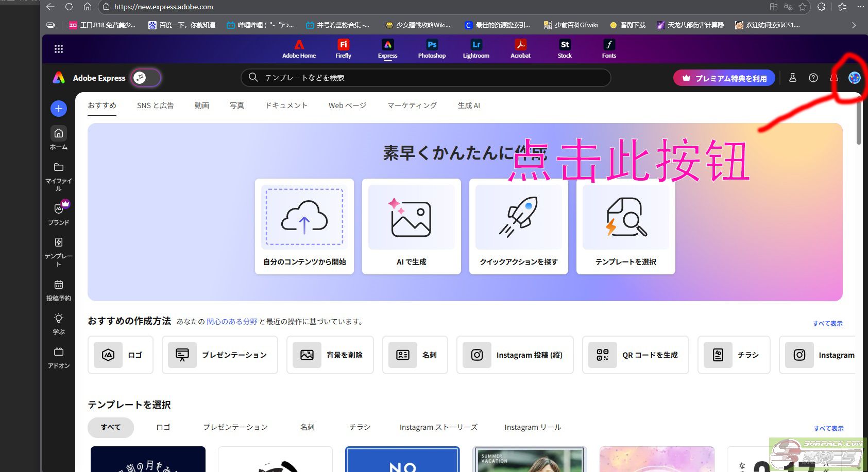Open the 関心のある分野 link
The image size is (868, 472).
tap(232, 322)
